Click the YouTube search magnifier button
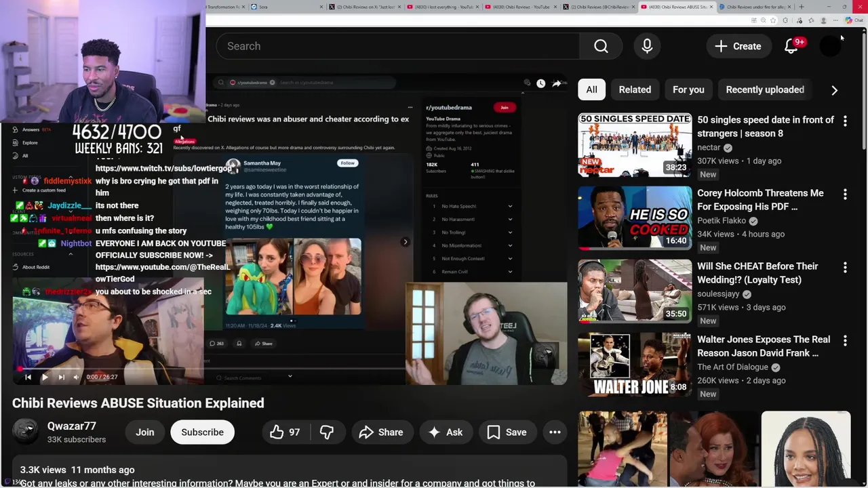 click(601, 46)
